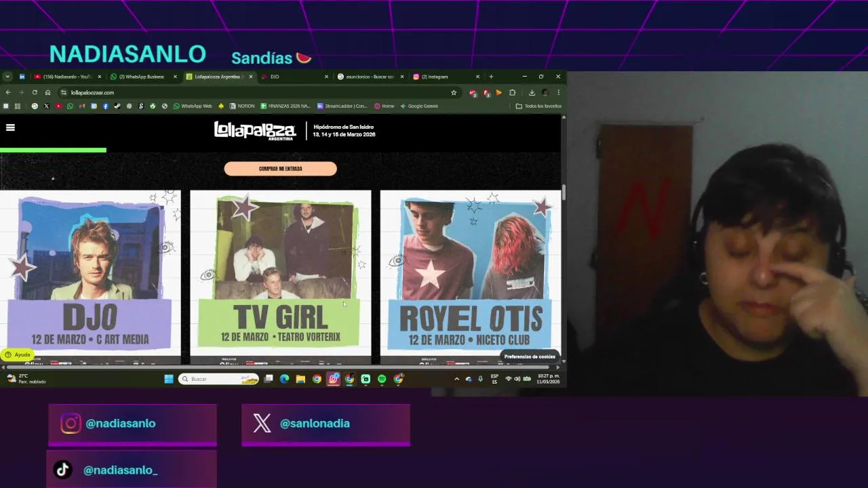Click the Wi-Fi icon in system tray
This screenshot has height=488, width=868.
(509, 379)
